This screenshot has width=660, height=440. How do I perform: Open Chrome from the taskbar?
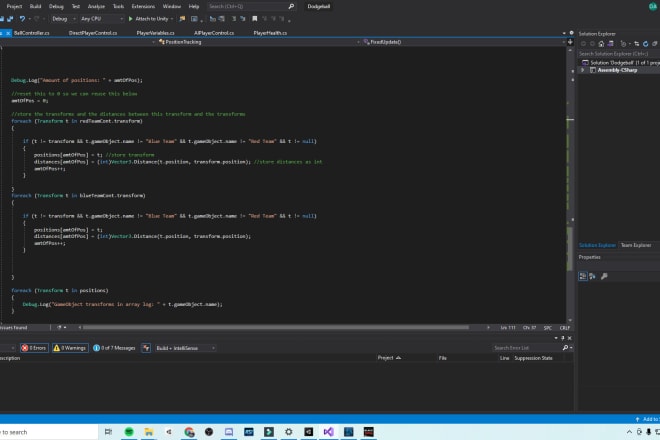(x=189, y=432)
